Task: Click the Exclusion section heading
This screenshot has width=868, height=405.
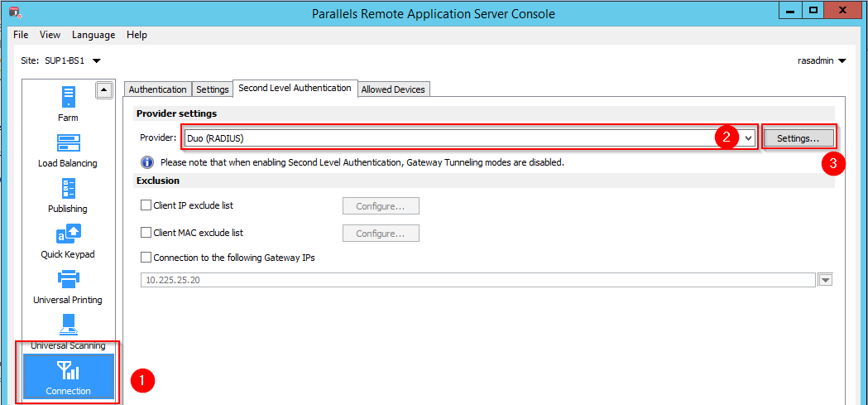Action: [x=158, y=181]
